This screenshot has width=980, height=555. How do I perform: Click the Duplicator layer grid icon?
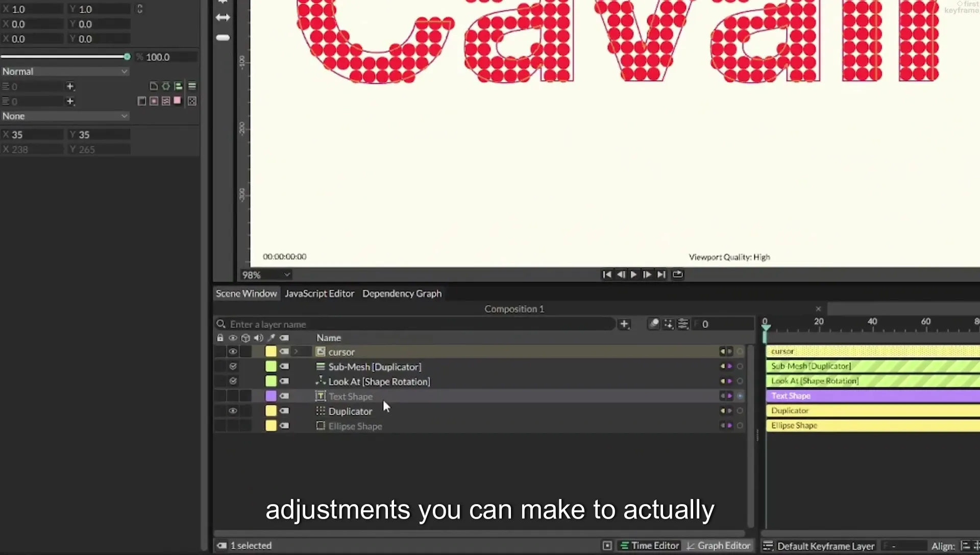pos(321,411)
